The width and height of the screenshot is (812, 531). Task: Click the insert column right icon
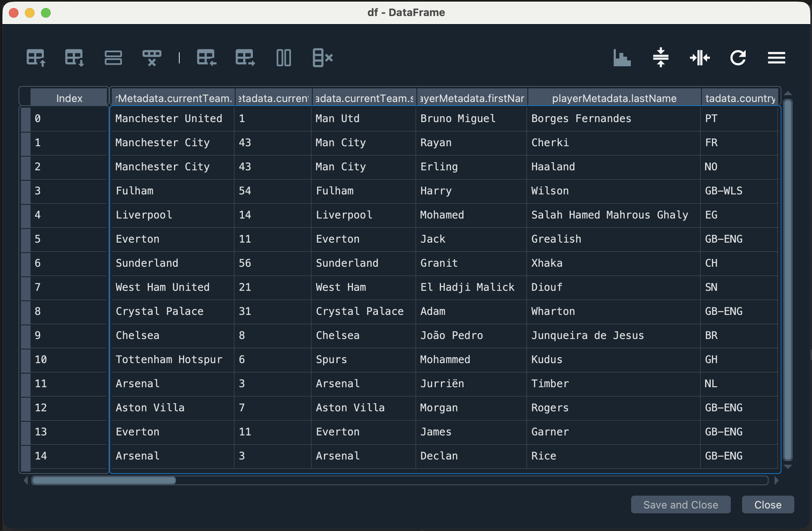click(245, 58)
